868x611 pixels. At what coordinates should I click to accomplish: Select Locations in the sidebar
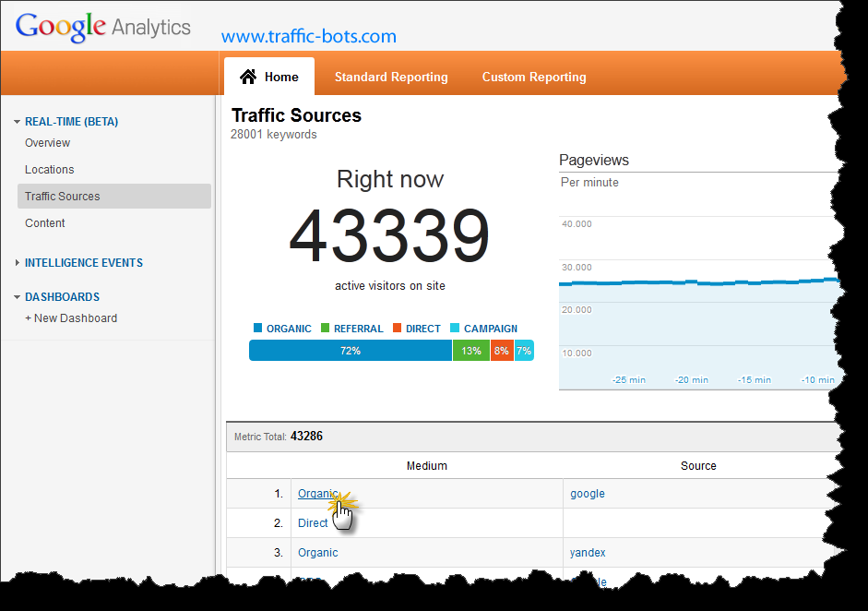point(50,170)
